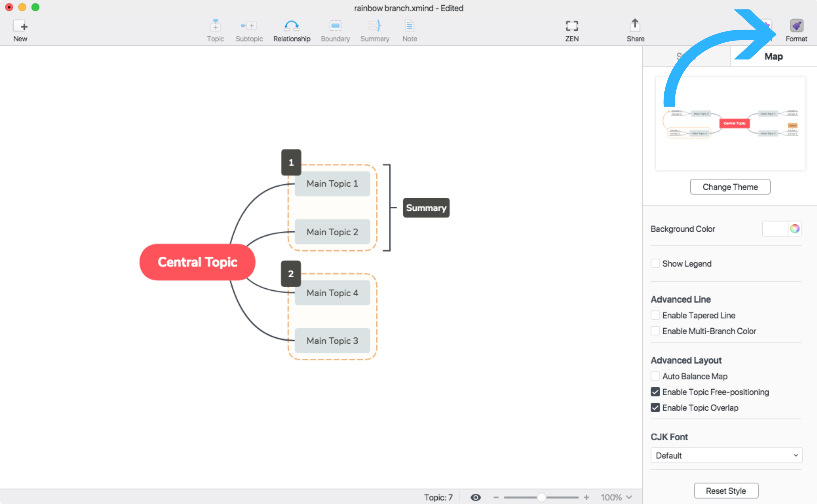Toggle Auto Balance Map checkbox
Image resolution: width=817 pixels, height=504 pixels.
pos(655,376)
